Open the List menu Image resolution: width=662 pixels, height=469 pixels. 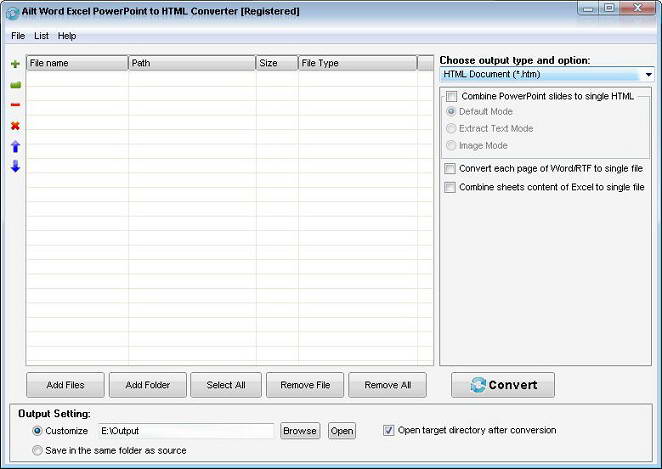click(41, 36)
